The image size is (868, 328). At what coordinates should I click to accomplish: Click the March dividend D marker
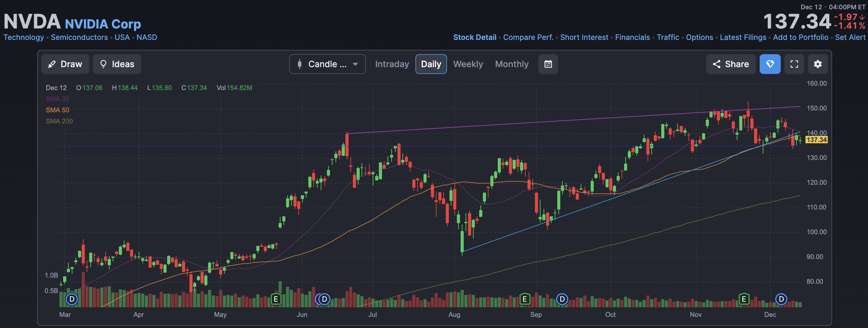72,299
